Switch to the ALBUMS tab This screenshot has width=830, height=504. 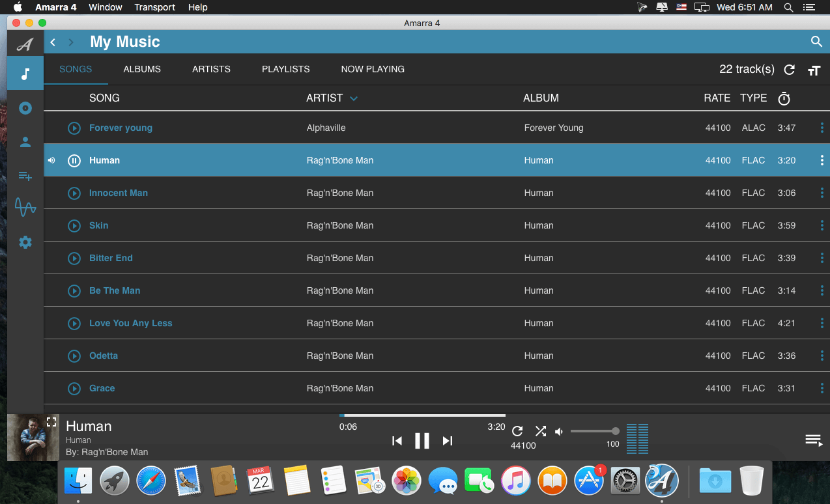[142, 69]
